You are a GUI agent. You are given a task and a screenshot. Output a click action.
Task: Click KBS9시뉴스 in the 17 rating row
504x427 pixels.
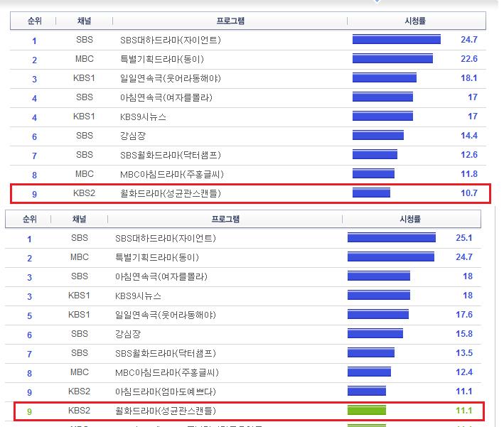(x=143, y=117)
